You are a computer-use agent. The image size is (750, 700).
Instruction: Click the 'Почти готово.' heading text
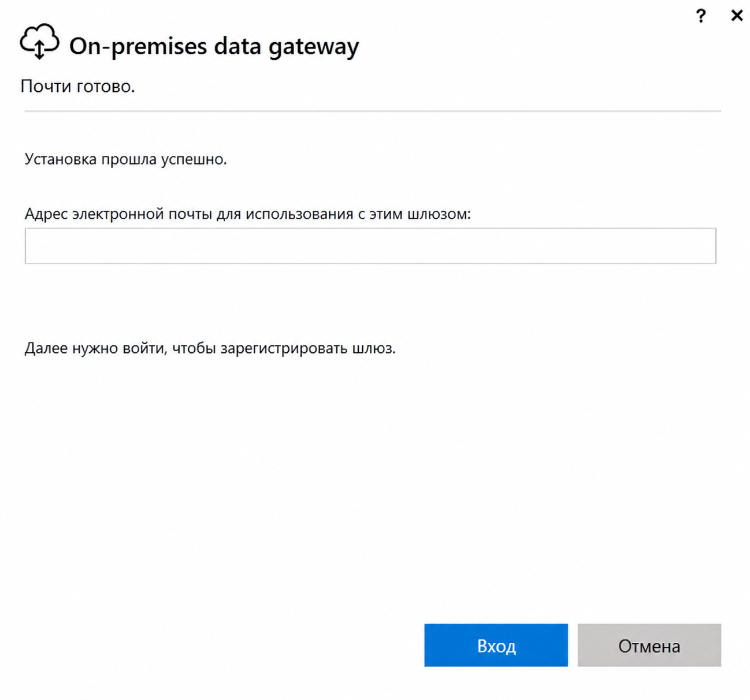click(x=77, y=86)
